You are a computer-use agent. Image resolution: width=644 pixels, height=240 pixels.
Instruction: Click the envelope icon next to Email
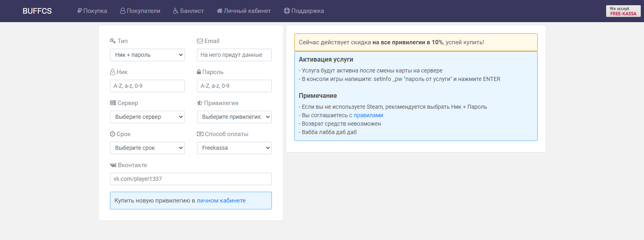coord(200,41)
